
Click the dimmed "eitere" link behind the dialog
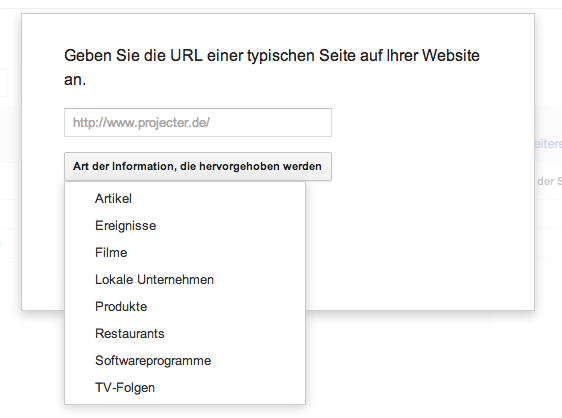tap(548, 144)
